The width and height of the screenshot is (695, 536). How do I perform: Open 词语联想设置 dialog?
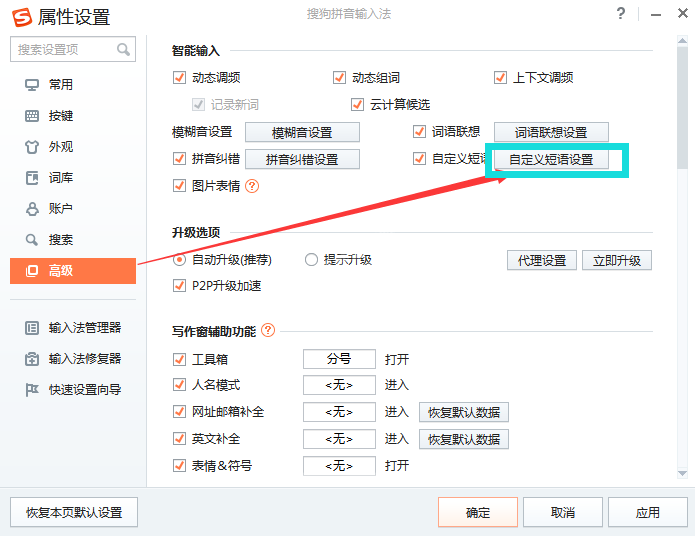pyautogui.click(x=551, y=132)
